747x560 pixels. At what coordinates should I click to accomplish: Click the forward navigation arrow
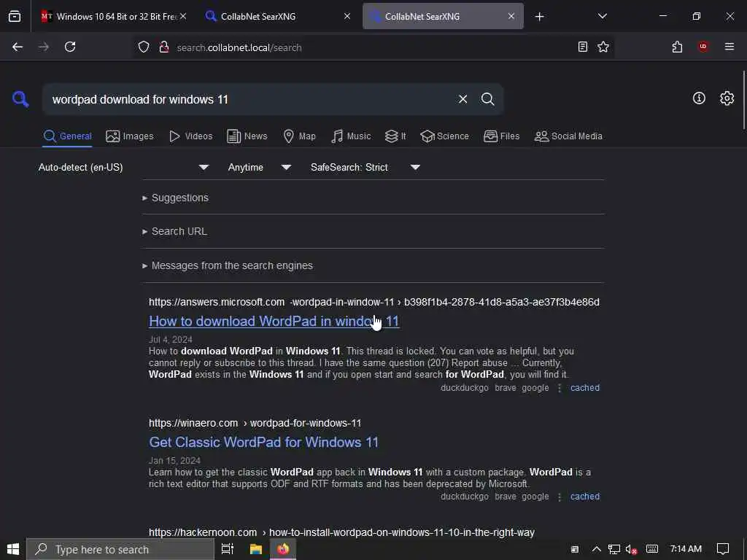43,47
